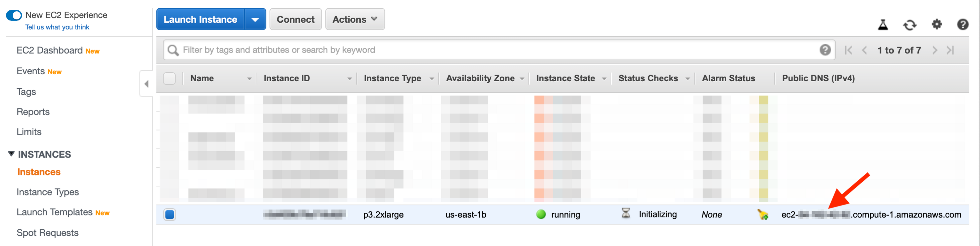Uncheck the p3.2xlarge instance row checkbox
Viewport: 980px width, 246px height.
coord(170,215)
